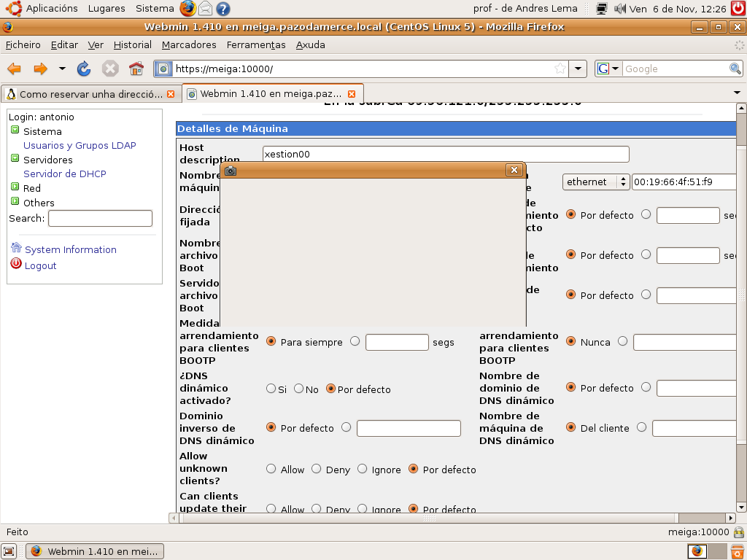Expand the Sistema category in sidebar
The height and width of the screenshot is (560, 747).
(15, 131)
